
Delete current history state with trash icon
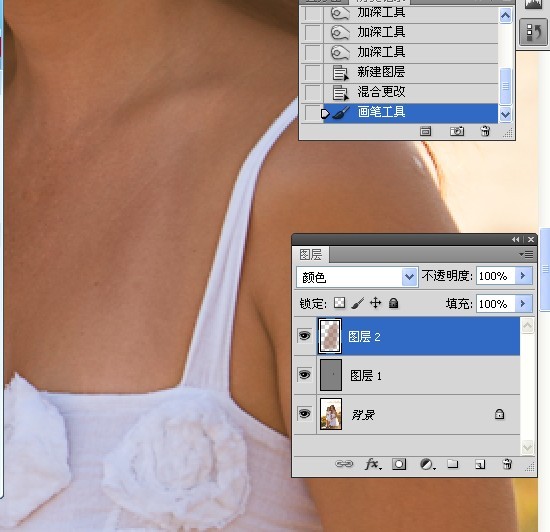(x=485, y=132)
